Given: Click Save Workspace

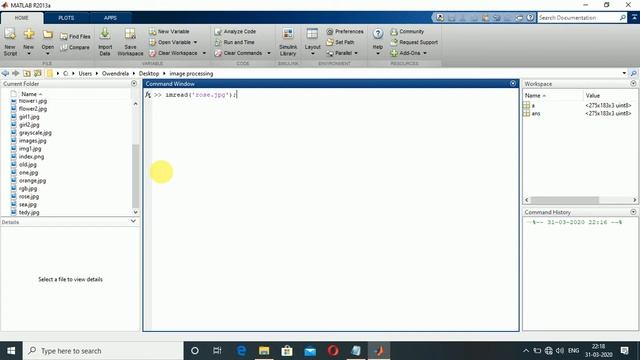Looking at the screenshot, I should (x=130, y=42).
